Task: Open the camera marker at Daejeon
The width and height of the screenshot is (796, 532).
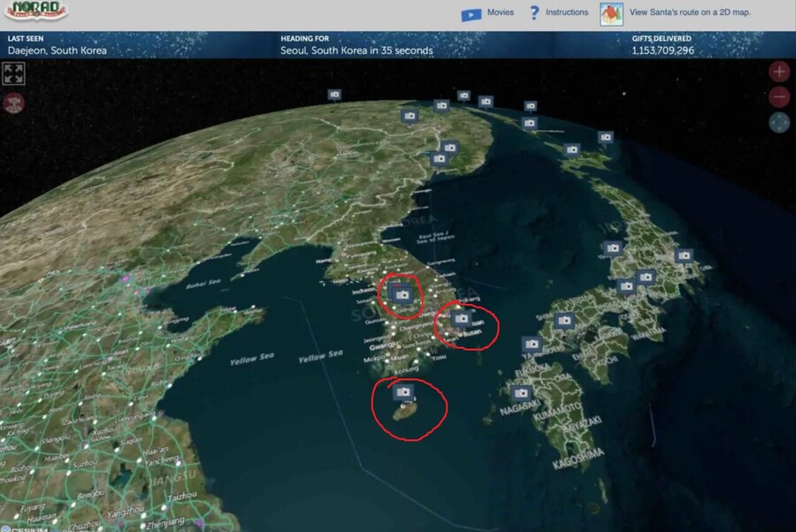Action: pyautogui.click(x=403, y=294)
